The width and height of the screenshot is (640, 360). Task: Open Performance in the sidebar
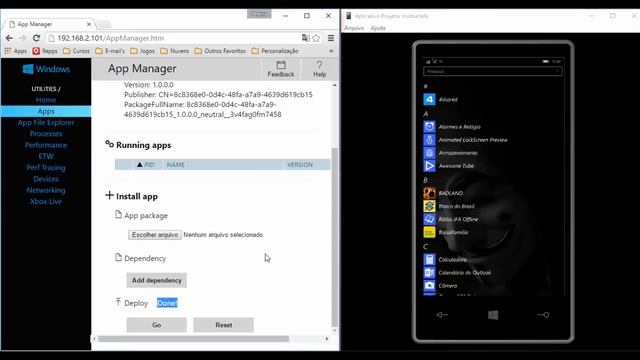click(x=46, y=145)
